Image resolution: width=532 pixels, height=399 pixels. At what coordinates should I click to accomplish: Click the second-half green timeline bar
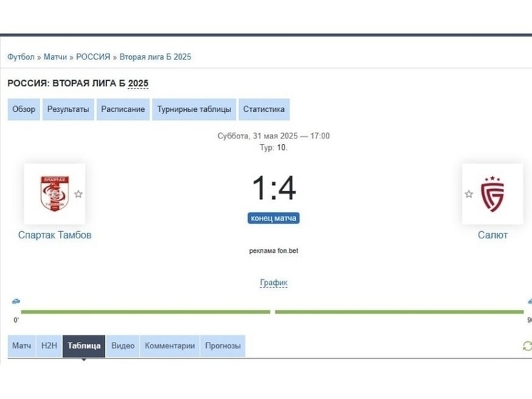(x=399, y=312)
